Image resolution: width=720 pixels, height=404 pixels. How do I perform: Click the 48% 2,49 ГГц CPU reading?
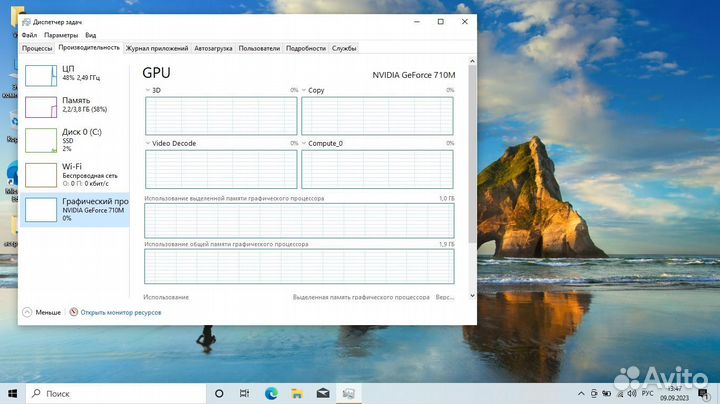point(81,78)
